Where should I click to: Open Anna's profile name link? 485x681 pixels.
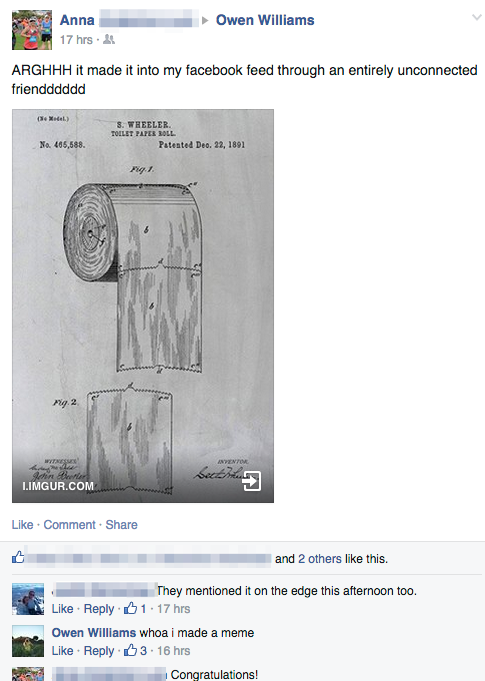77,20
